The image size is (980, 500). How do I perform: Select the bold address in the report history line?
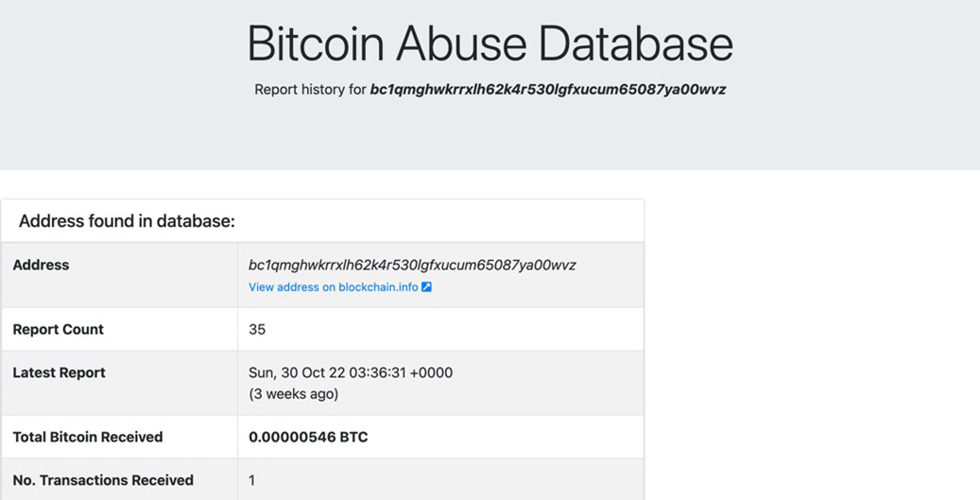coord(547,90)
